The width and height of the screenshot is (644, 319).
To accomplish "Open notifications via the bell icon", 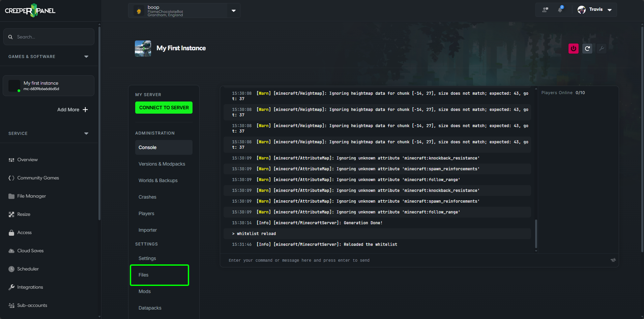I will tap(560, 9).
